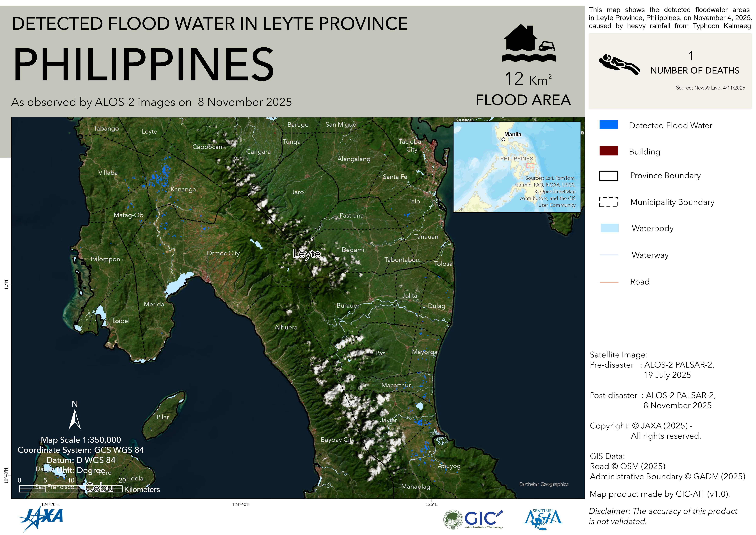Click the Manila marker on the inset map

coord(503,139)
